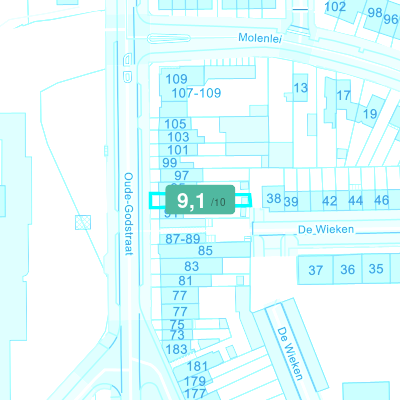Select house number 37
Image resolution: width=400 pixels, height=400 pixels.
[315, 270]
